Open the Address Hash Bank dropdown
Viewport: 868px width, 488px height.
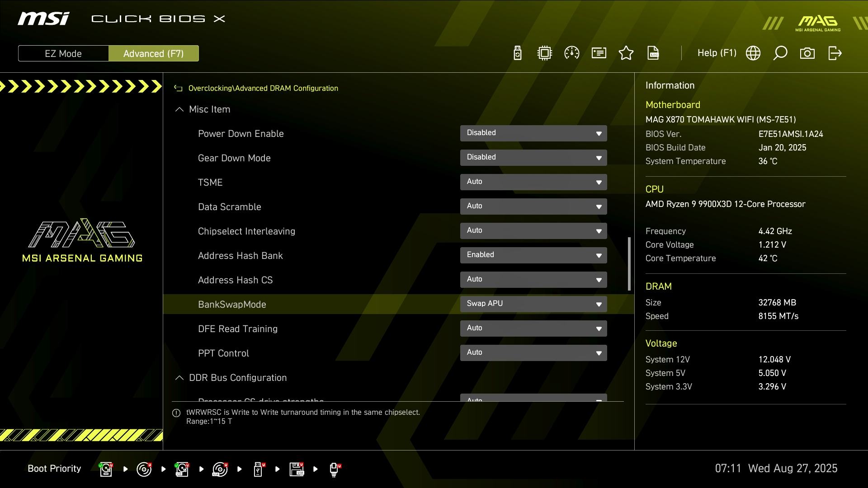coord(533,255)
